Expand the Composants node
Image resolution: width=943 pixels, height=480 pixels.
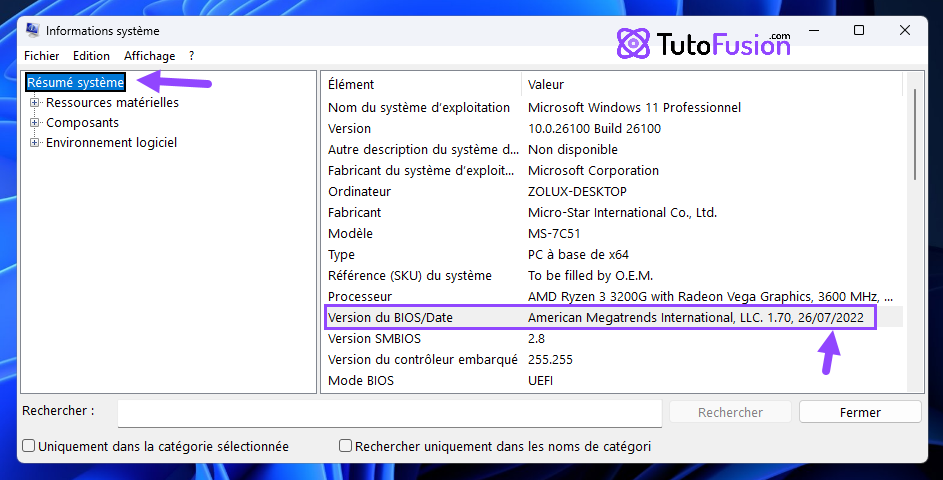[34, 123]
